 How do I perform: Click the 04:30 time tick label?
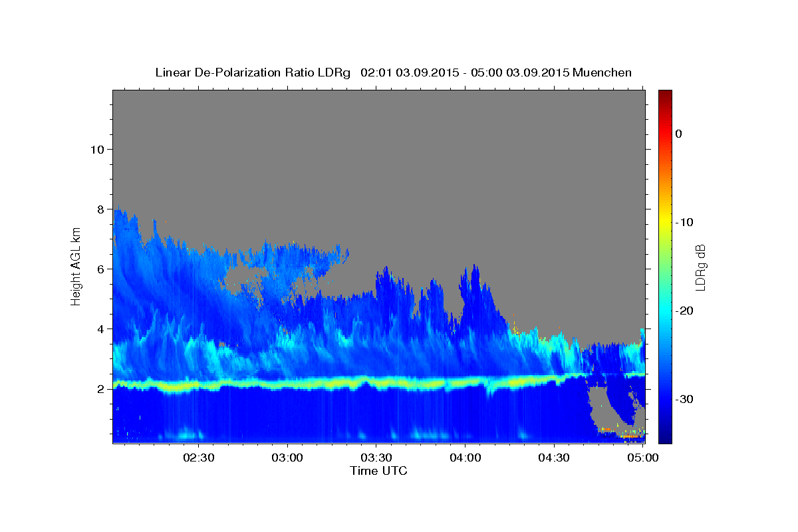coord(553,458)
